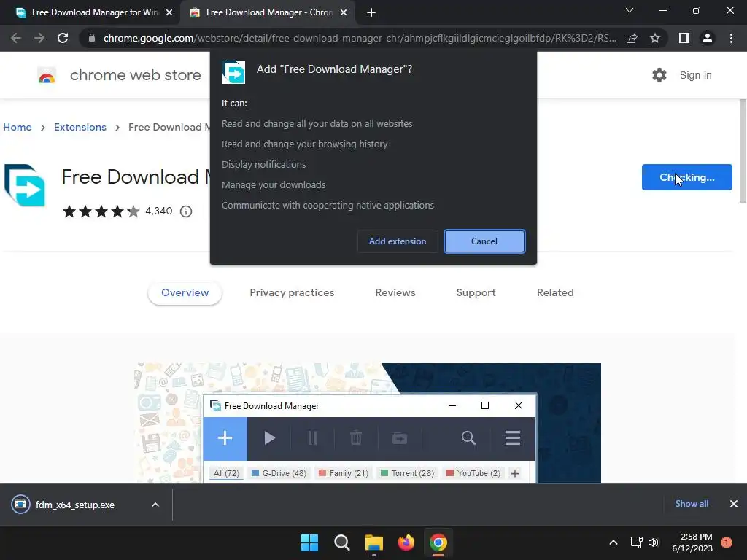This screenshot has height=560, width=747.
Task: Click the network tray icon
Action: point(636,542)
